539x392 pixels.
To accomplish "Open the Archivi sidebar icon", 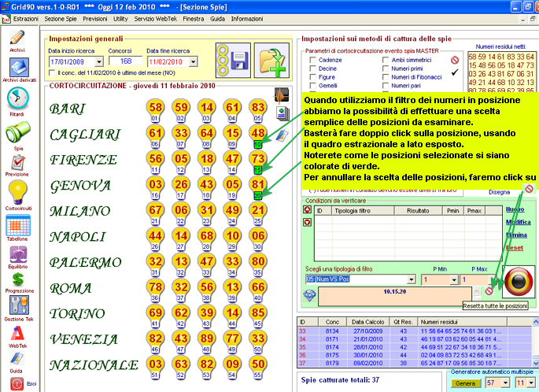I will coord(17,38).
